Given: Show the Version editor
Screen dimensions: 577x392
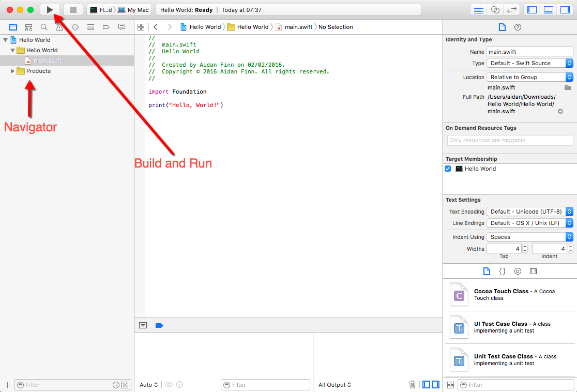Looking at the screenshot, I should coord(511,10).
